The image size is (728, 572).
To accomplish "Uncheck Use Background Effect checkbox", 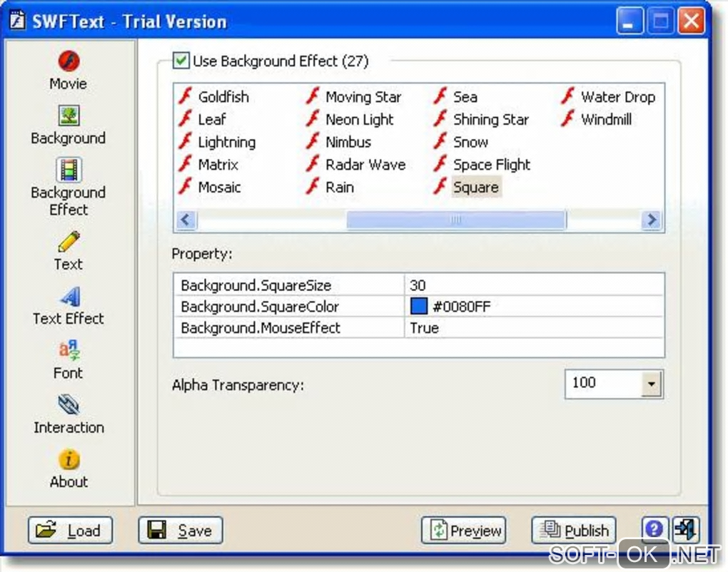I will tap(181, 61).
